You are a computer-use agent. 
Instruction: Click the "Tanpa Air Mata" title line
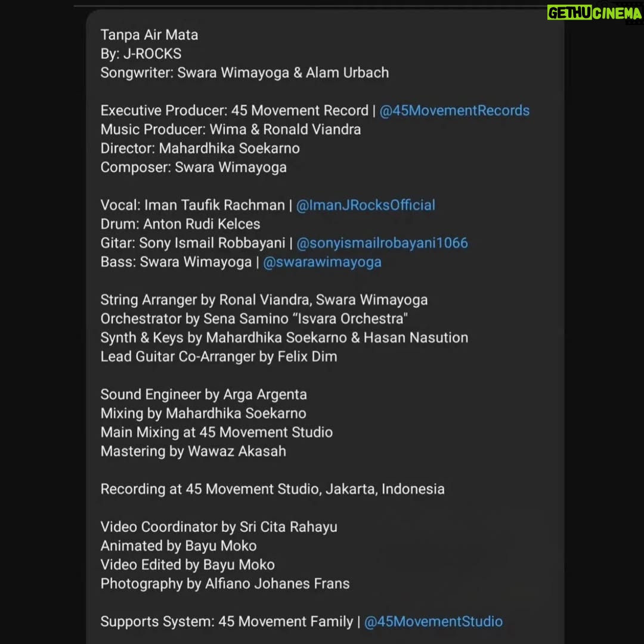[x=150, y=35]
